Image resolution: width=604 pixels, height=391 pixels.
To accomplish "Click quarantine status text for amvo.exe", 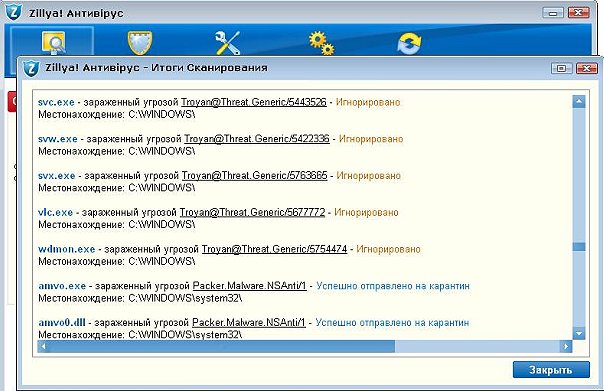I will pyautogui.click(x=393, y=286).
